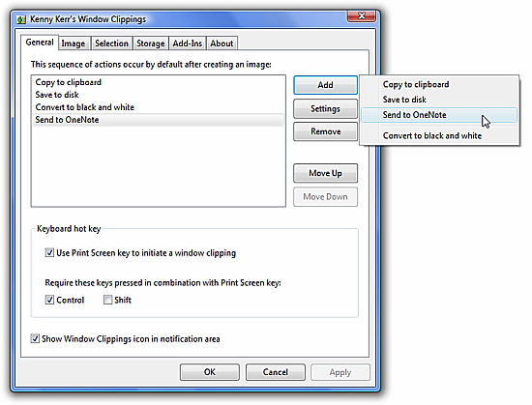Remove the selected action
Viewport: 532px width, 405px height.
(325, 131)
